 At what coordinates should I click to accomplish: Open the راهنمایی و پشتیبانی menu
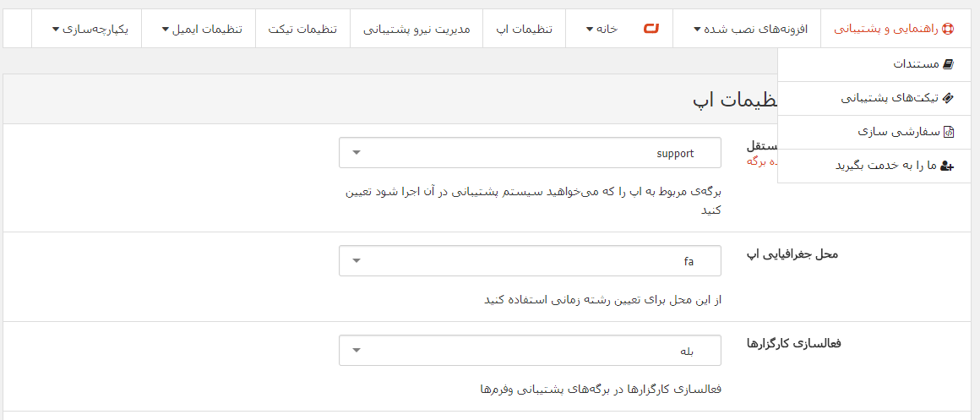point(891,29)
